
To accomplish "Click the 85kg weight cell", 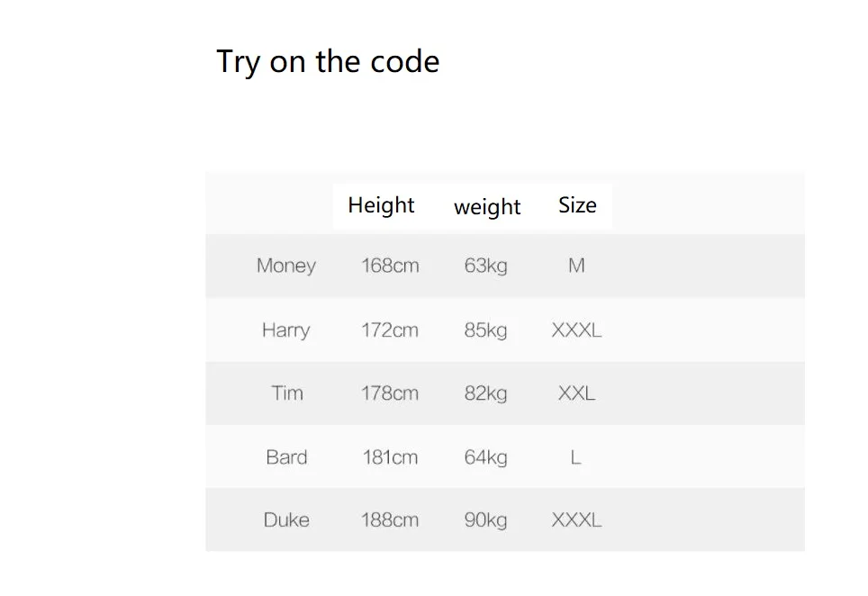I will 485,331.
